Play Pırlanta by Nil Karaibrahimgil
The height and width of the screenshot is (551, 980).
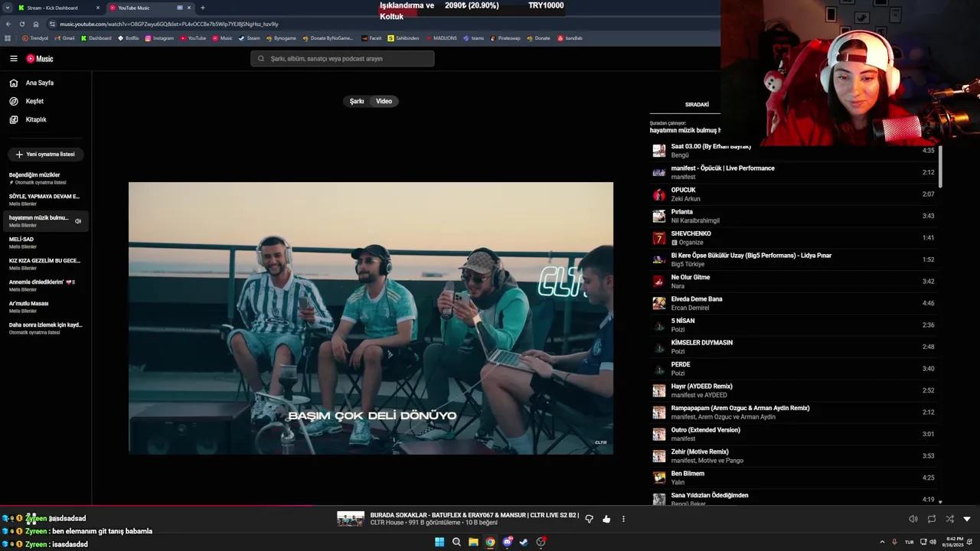793,216
